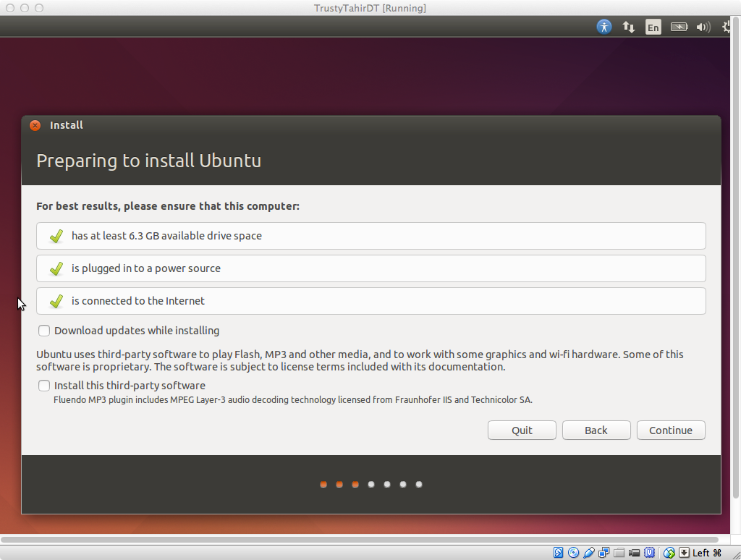Click the Preparing to install Ubuntu heading
This screenshot has width=741, height=560.
[149, 161]
